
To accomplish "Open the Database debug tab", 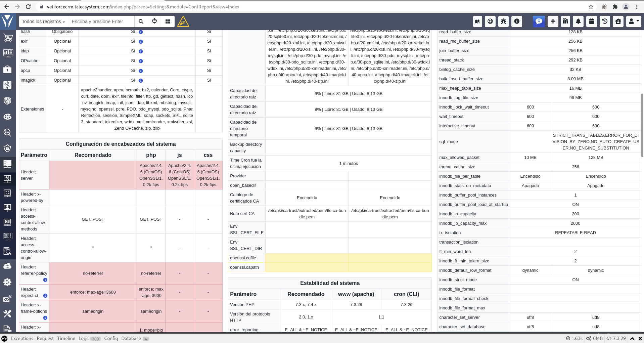I will 135,338.
